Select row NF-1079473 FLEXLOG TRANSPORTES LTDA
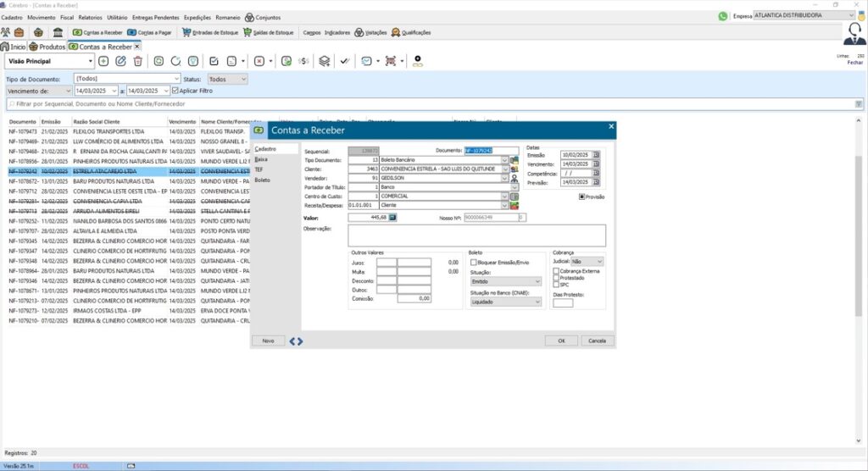Viewport: 868px width, 471px height. 127,131
